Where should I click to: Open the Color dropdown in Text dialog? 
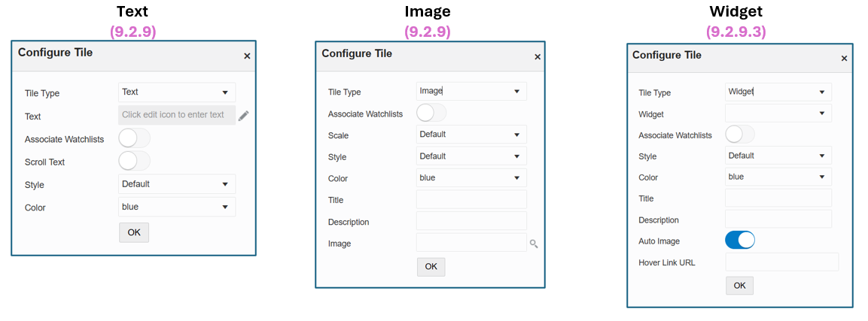tap(177, 207)
